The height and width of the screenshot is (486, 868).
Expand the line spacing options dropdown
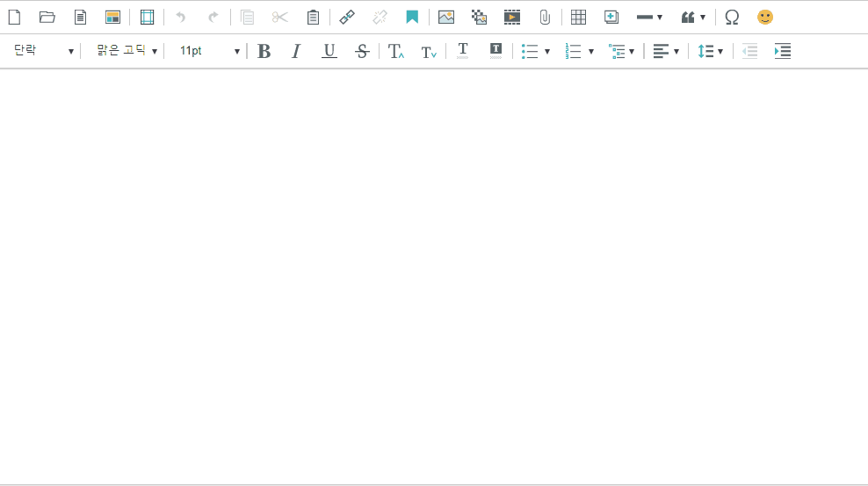click(x=710, y=51)
